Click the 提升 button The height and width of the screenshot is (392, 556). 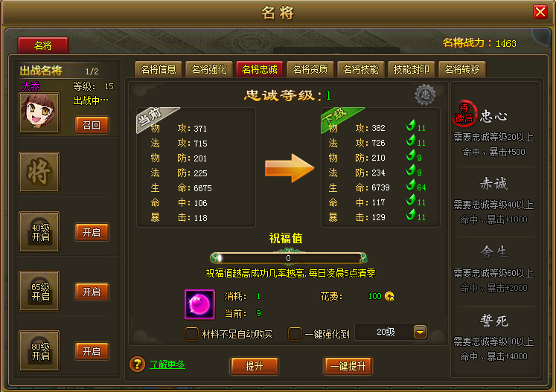255,366
